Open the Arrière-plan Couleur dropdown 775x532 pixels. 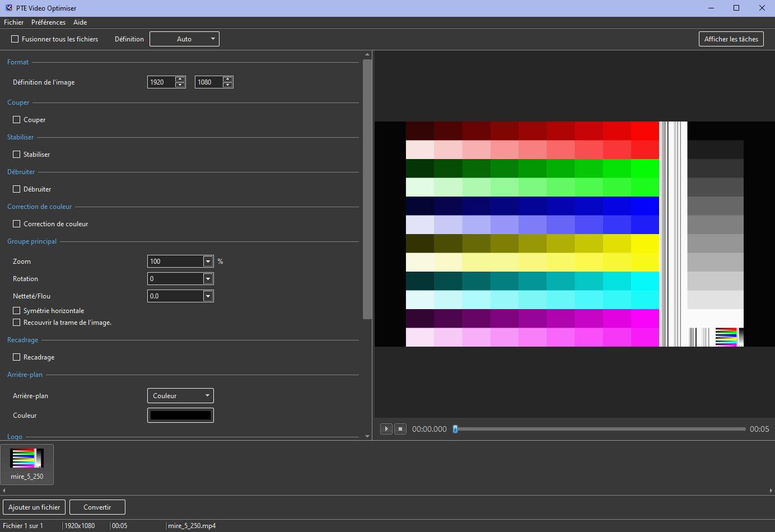[180, 396]
